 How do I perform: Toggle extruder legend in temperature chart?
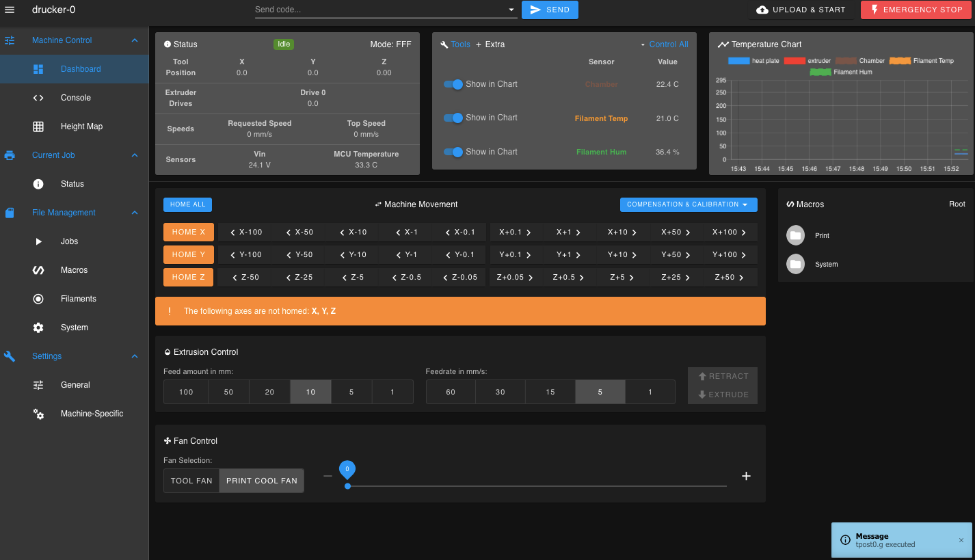(807, 61)
